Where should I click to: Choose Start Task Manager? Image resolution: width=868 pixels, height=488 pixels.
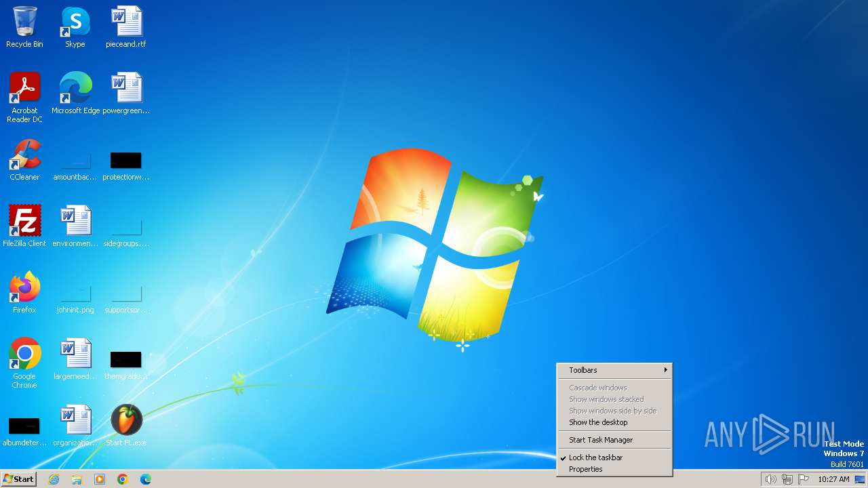click(614, 440)
